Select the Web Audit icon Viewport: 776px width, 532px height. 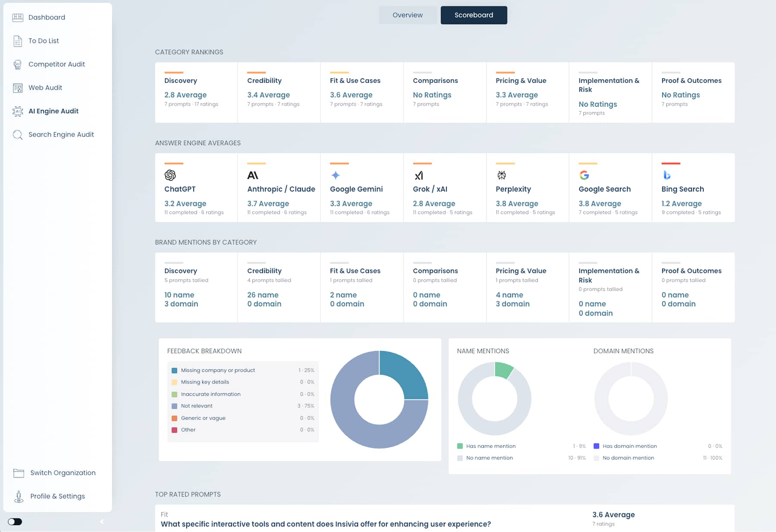[x=18, y=88]
